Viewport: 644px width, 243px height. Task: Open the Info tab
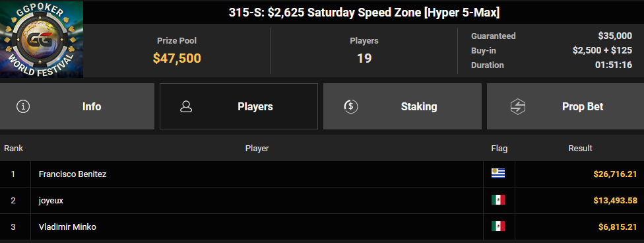tap(77, 106)
